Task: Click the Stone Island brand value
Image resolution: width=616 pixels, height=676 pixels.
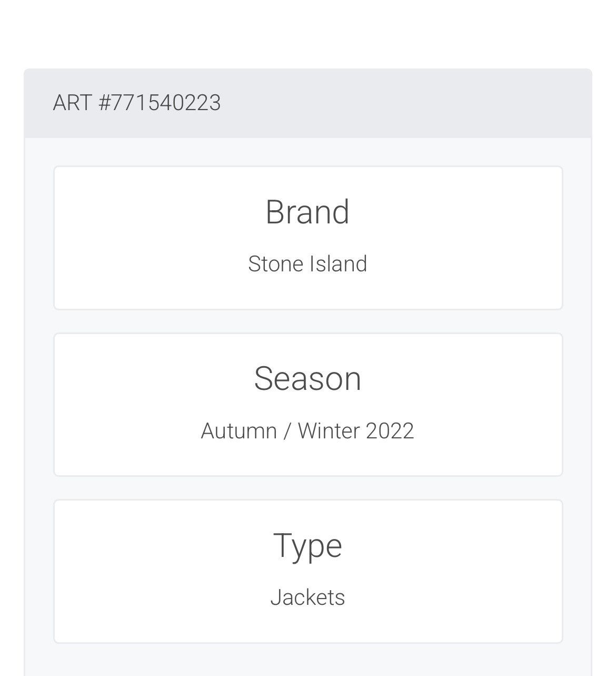Action: click(307, 264)
